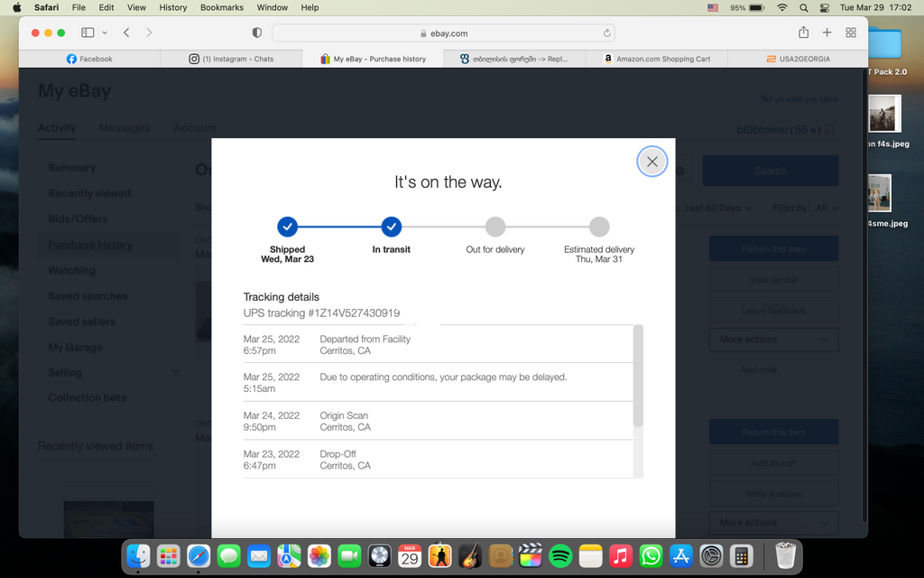924x578 pixels.
Task: Click the first Return this item button
Action: tap(773, 249)
